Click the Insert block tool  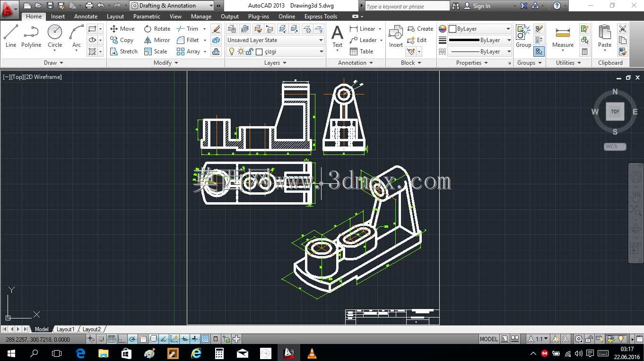(x=396, y=36)
